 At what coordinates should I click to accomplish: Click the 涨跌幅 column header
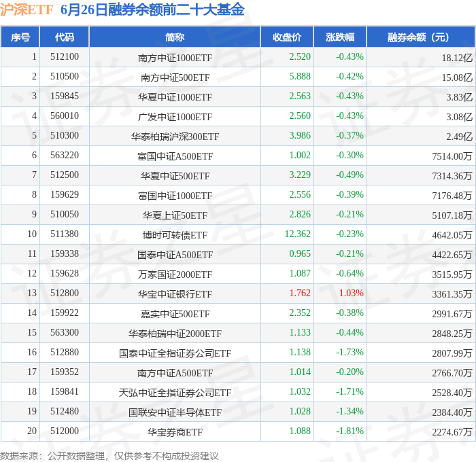point(340,37)
